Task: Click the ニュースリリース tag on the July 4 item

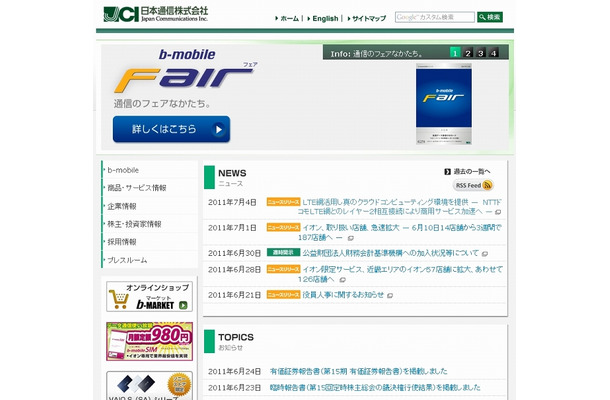Action: click(283, 202)
